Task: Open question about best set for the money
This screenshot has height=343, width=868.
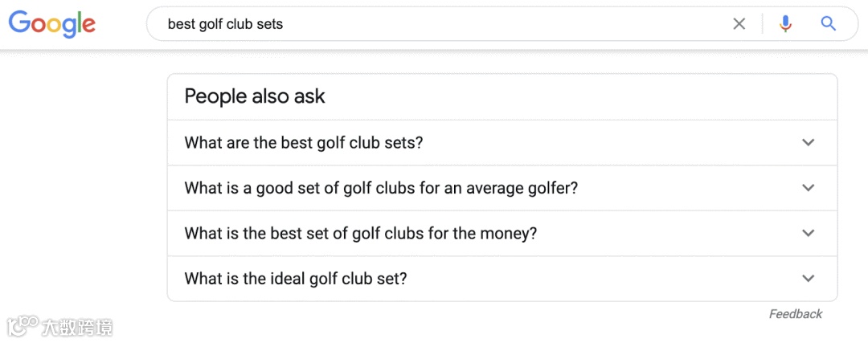Action: click(x=360, y=234)
